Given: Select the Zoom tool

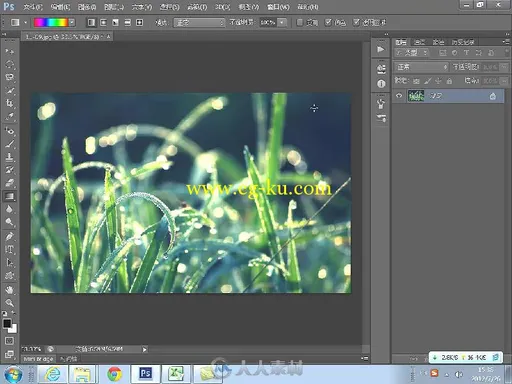Looking at the screenshot, I should pyautogui.click(x=10, y=303).
